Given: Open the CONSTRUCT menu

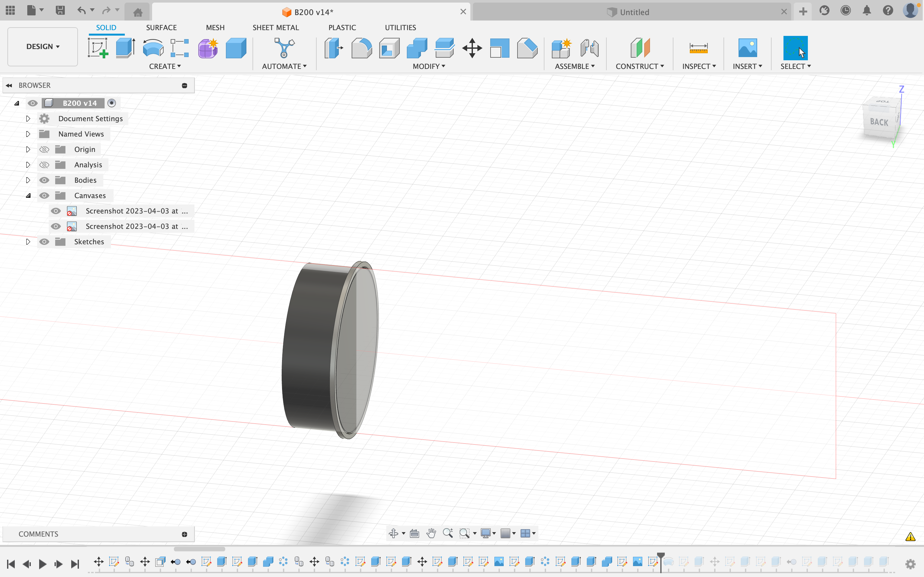Looking at the screenshot, I should tap(639, 66).
